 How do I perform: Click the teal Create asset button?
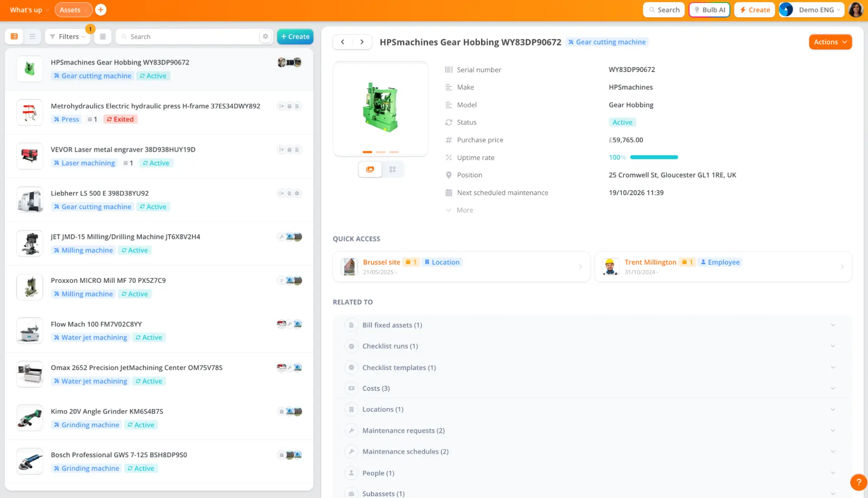(295, 36)
